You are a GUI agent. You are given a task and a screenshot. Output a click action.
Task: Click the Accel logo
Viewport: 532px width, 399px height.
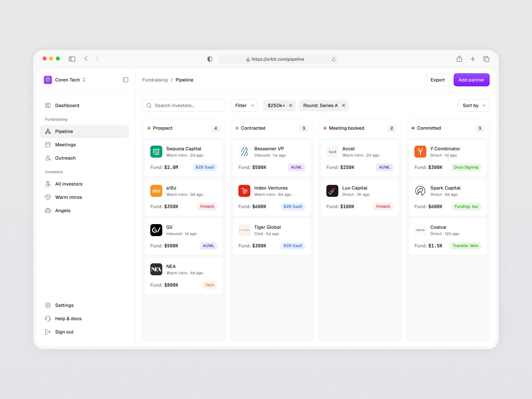[x=332, y=152]
